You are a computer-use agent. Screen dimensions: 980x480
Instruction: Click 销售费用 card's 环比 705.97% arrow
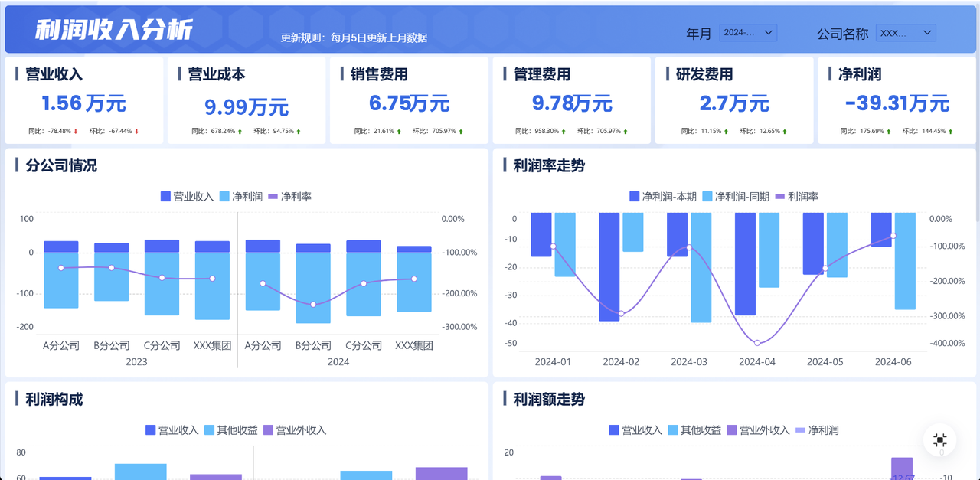point(462,132)
